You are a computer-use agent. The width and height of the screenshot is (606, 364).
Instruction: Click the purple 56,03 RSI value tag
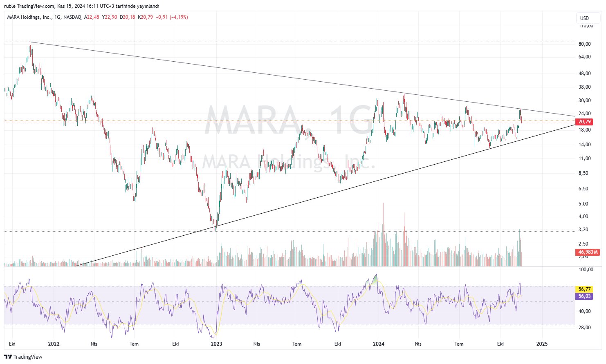[585, 296]
